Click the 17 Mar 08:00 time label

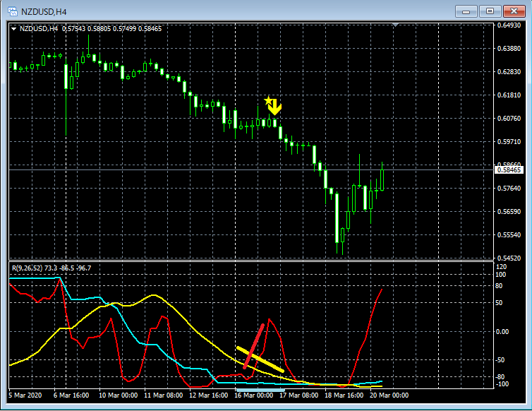[299, 395]
